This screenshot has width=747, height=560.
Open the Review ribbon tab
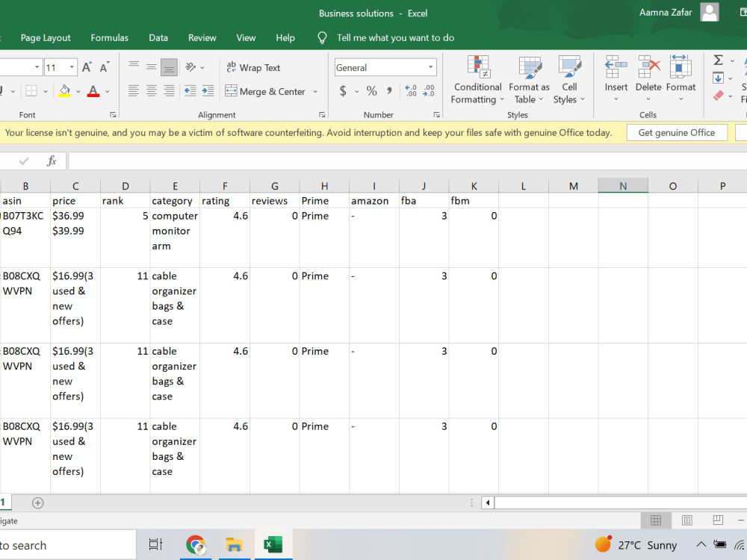pos(202,37)
